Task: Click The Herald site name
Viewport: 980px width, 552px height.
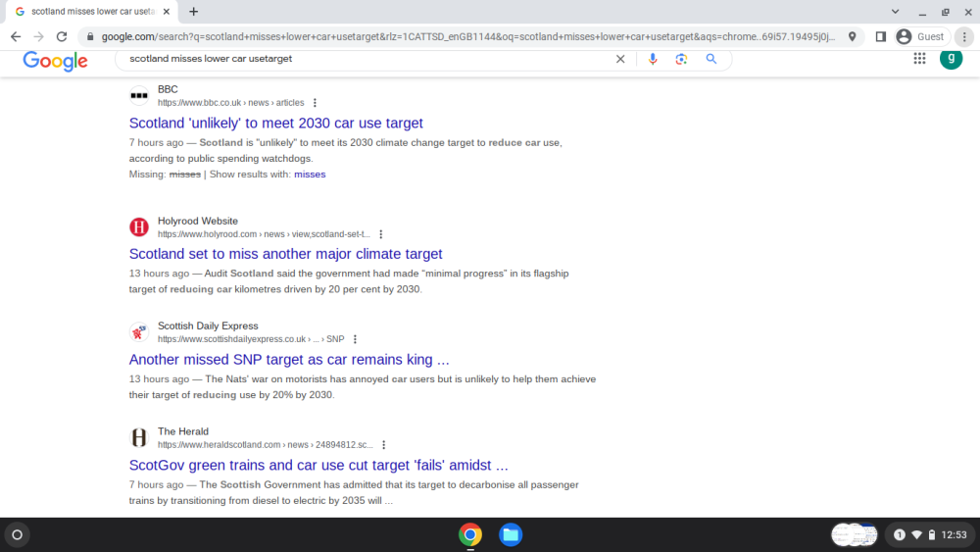Action: pos(183,431)
